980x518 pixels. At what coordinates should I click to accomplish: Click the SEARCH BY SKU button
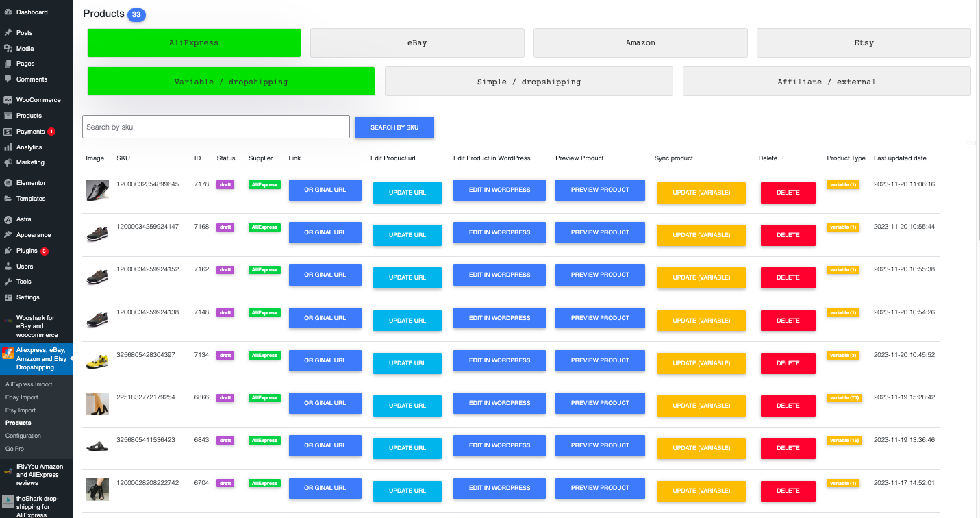[x=394, y=127]
